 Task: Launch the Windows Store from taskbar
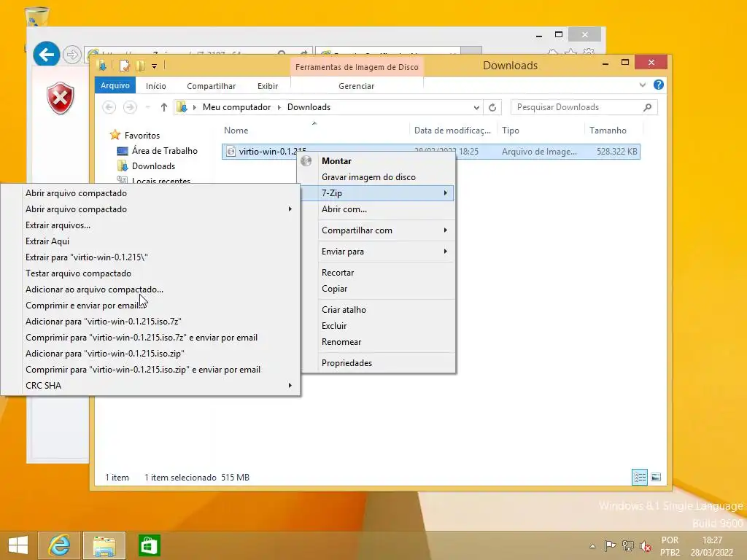(x=149, y=545)
